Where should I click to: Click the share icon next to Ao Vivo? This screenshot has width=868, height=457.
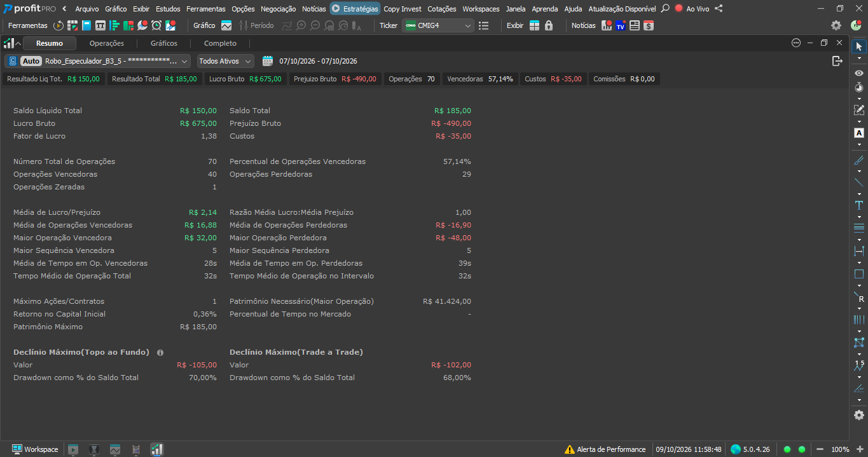tap(719, 9)
